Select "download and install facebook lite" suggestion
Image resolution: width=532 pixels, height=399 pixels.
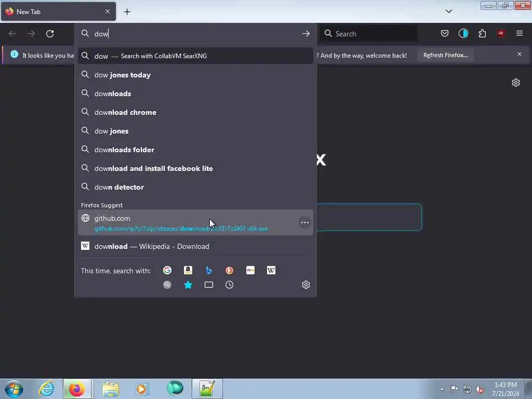click(195, 168)
